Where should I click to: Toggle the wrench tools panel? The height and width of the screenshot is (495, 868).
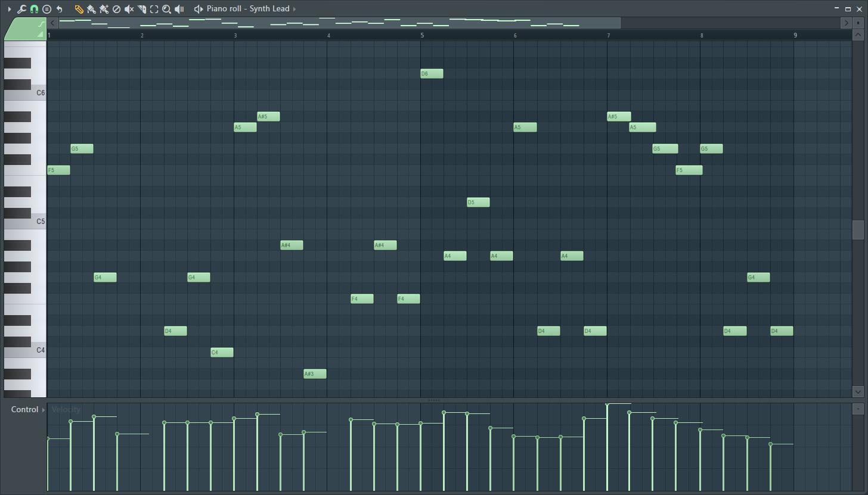21,8
